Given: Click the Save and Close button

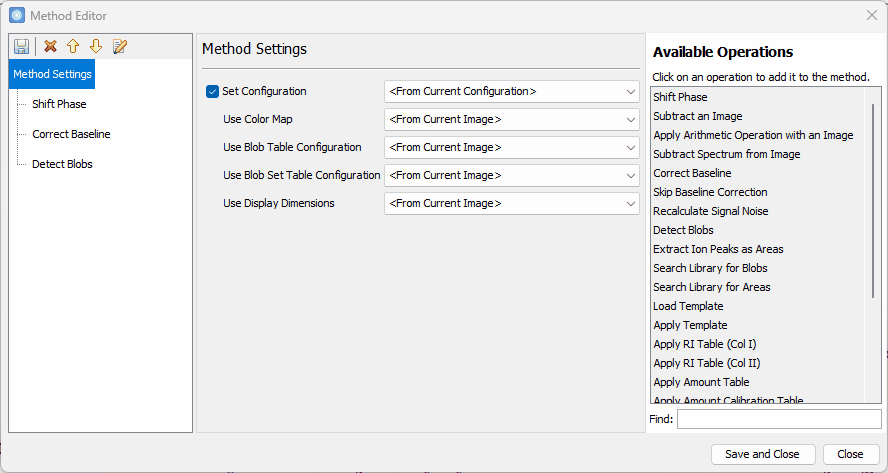Looking at the screenshot, I should tap(762, 454).
